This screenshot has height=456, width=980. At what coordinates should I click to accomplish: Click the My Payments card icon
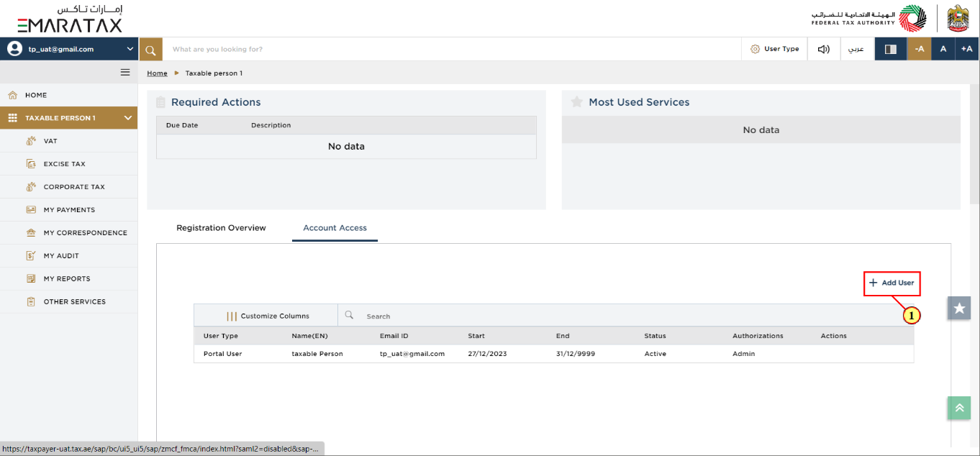(x=31, y=210)
